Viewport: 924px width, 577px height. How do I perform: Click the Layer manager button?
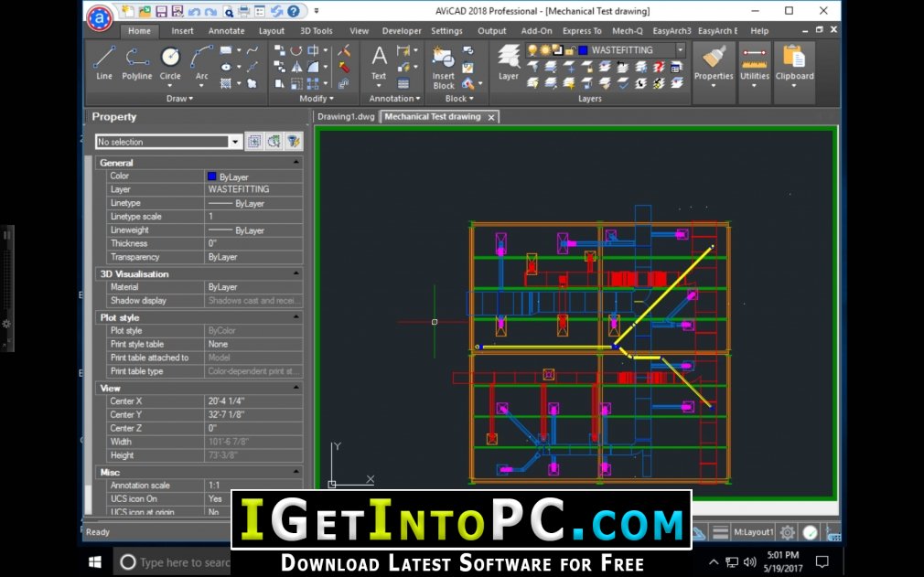(x=508, y=62)
